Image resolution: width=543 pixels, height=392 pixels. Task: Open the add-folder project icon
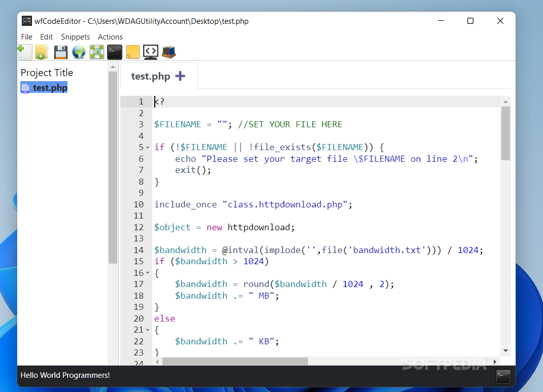[x=42, y=52]
